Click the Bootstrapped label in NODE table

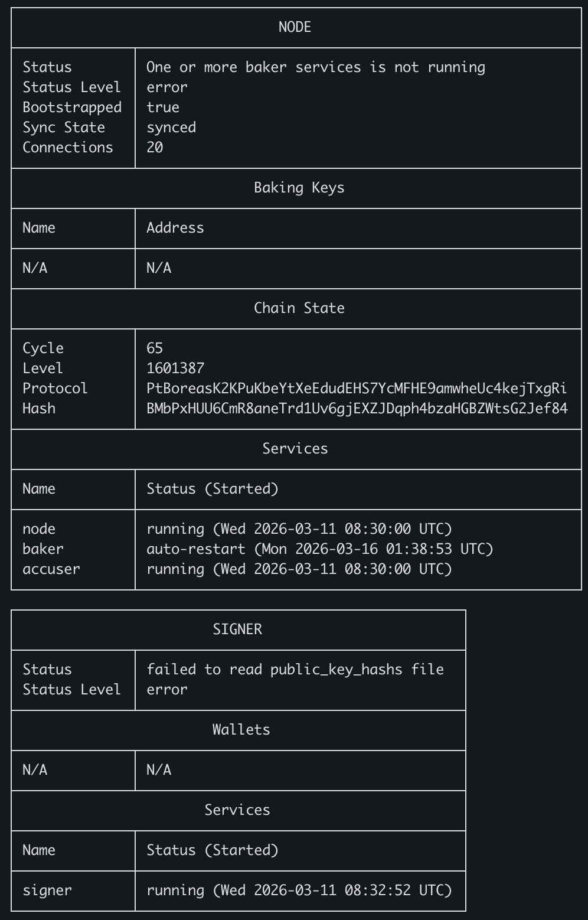point(72,107)
